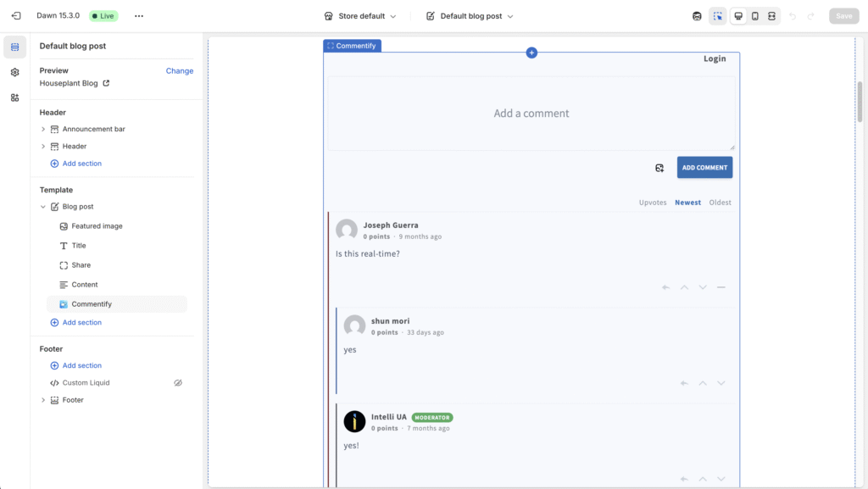Sort comments by Oldest

(x=721, y=203)
